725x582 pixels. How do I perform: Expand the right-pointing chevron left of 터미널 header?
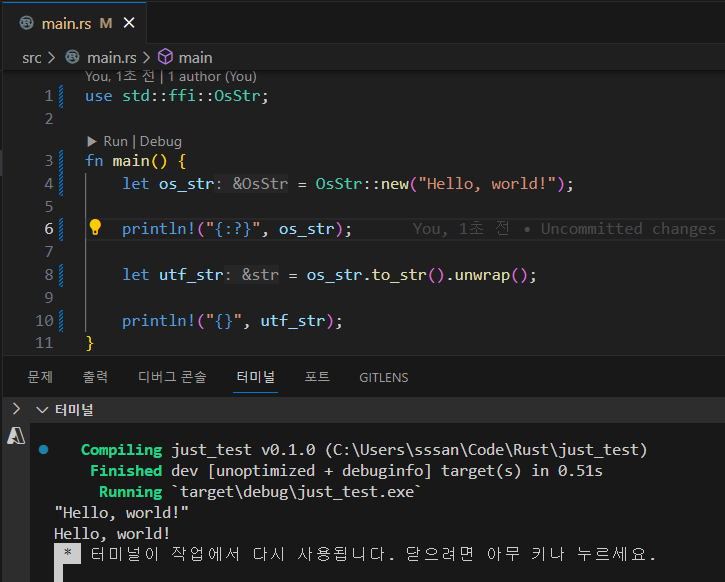click(x=15, y=409)
